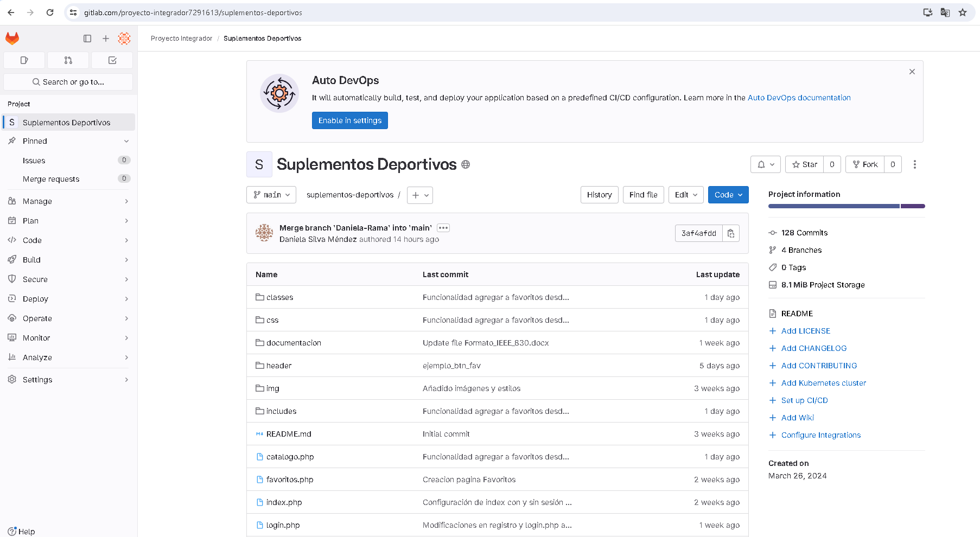Image resolution: width=980 pixels, height=537 pixels.
Task: Click Add LICENSE link
Action: coord(806,331)
